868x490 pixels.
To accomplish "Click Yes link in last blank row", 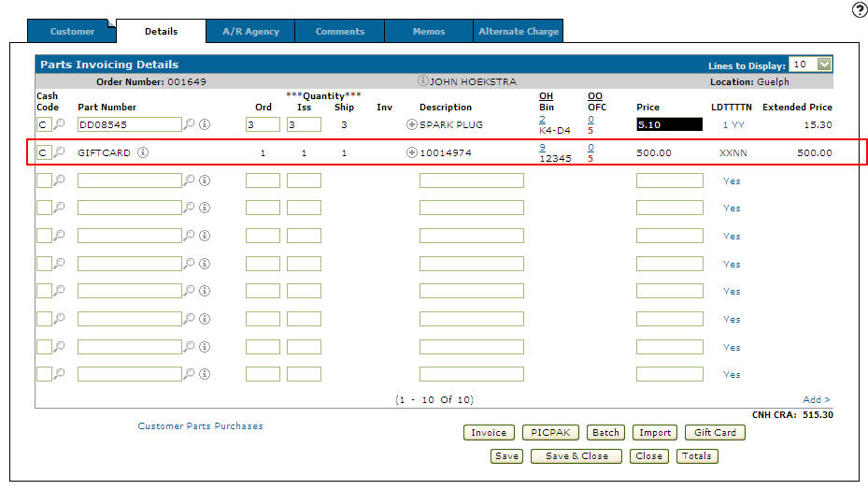I will (732, 375).
